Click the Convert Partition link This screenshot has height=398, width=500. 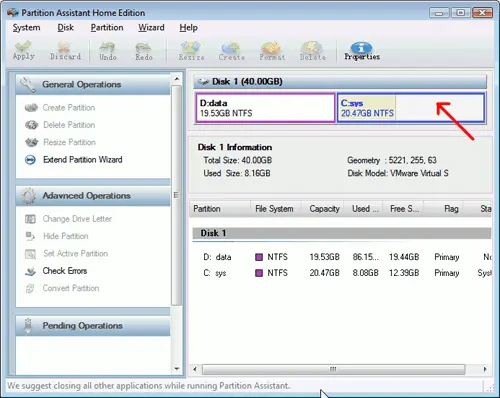click(71, 288)
